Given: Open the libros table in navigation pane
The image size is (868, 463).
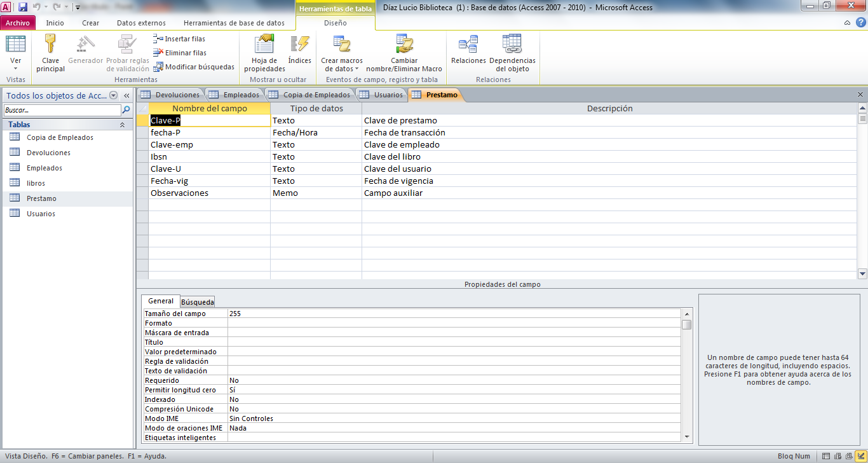Looking at the screenshot, I should click(36, 183).
